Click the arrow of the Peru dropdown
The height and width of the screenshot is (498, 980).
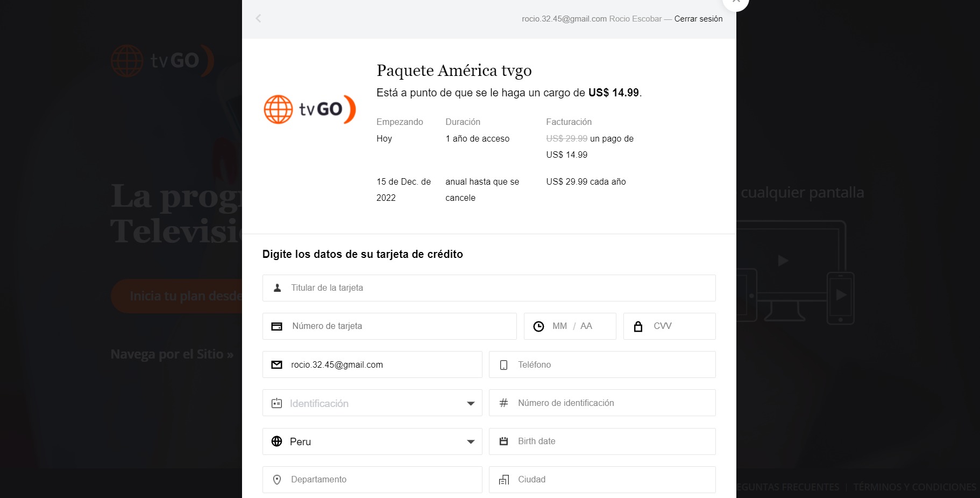point(471,442)
